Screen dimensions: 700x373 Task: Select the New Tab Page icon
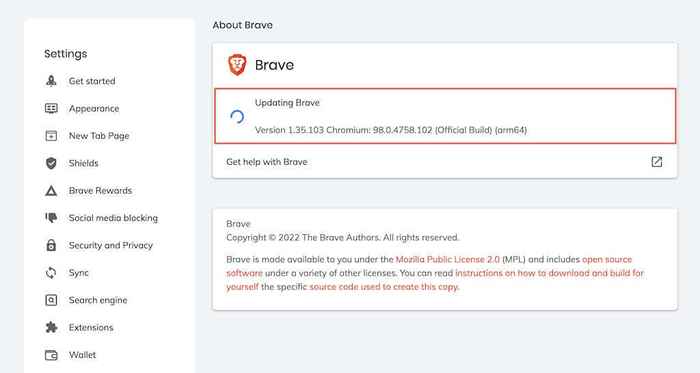pos(51,136)
